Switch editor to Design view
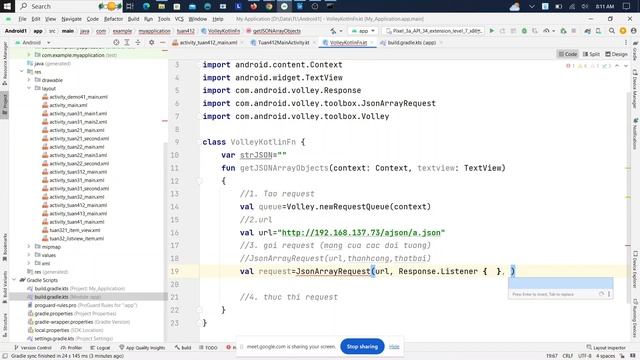 tap(616, 54)
